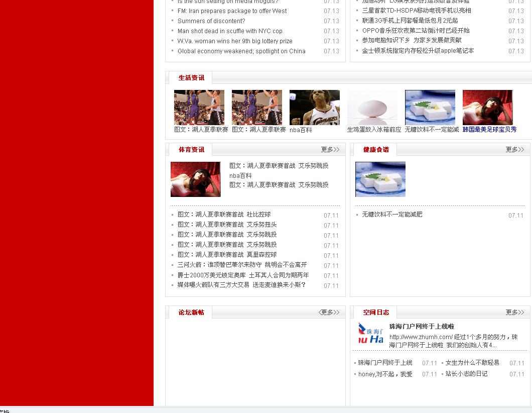Click the nba百科 caption under the player photo
Viewport: 532px width, 413px height.
301,130
